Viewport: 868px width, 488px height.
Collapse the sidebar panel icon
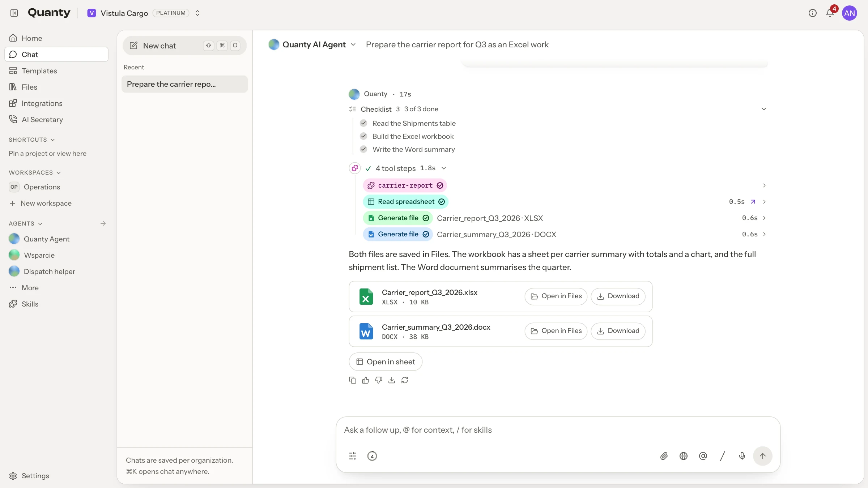click(14, 13)
